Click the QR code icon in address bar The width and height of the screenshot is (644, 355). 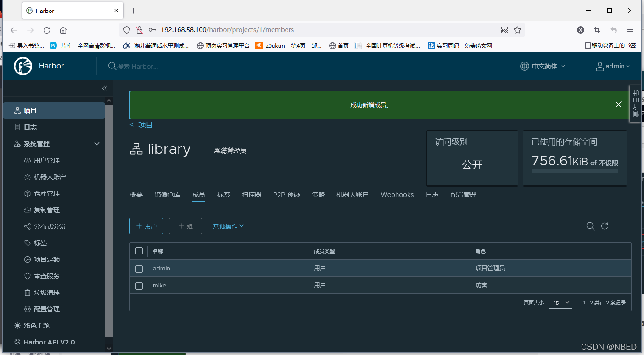pos(504,30)
